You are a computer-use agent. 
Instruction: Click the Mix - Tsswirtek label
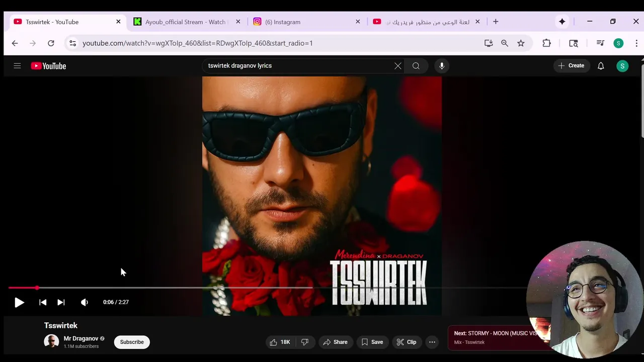pos(469,342)
